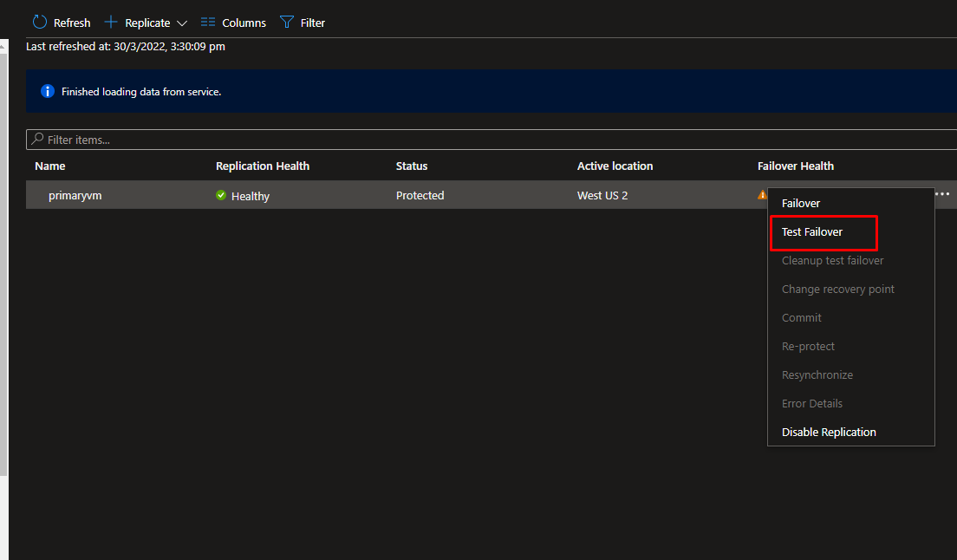Click the green Healthy checkmark icon
The image size is (957, 560).
(221, 195)
